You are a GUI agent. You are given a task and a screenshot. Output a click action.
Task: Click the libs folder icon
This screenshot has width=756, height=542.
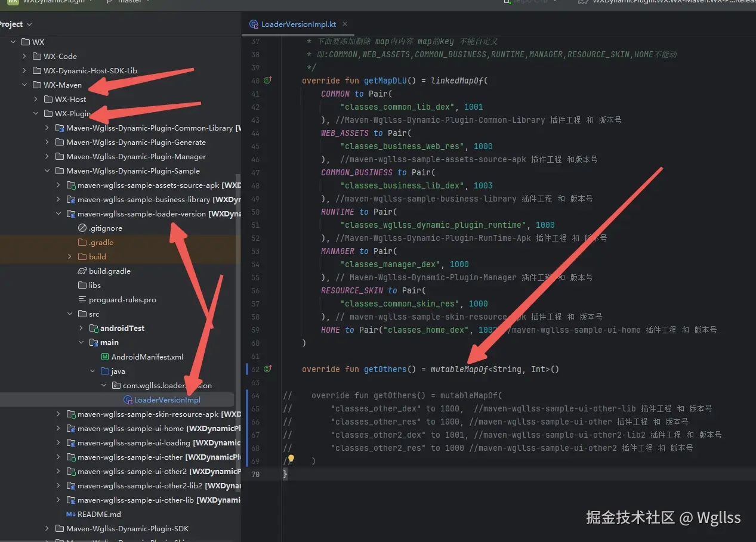(82, 286)
